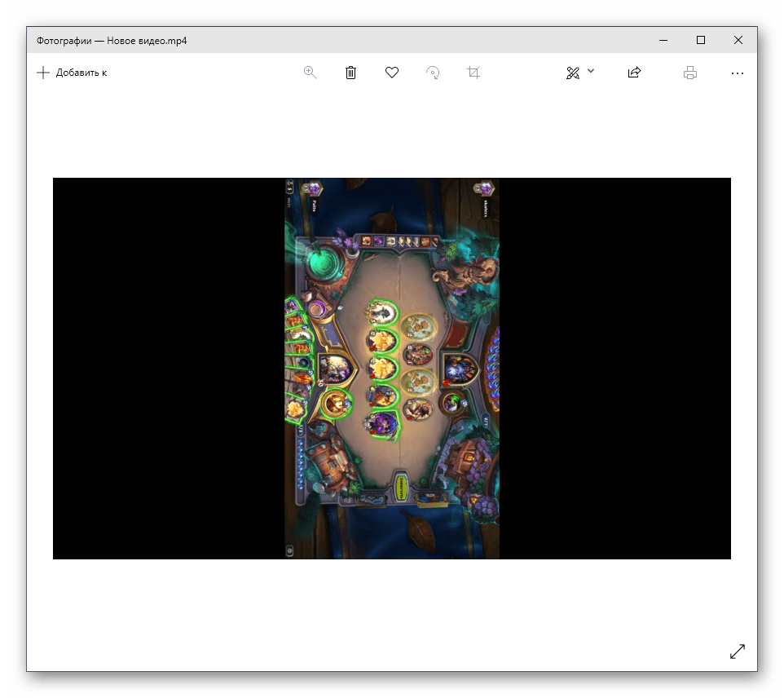Toggle favorite with the heart icon
The width and height of the screenshot is (784, 698).
point(392,73)
